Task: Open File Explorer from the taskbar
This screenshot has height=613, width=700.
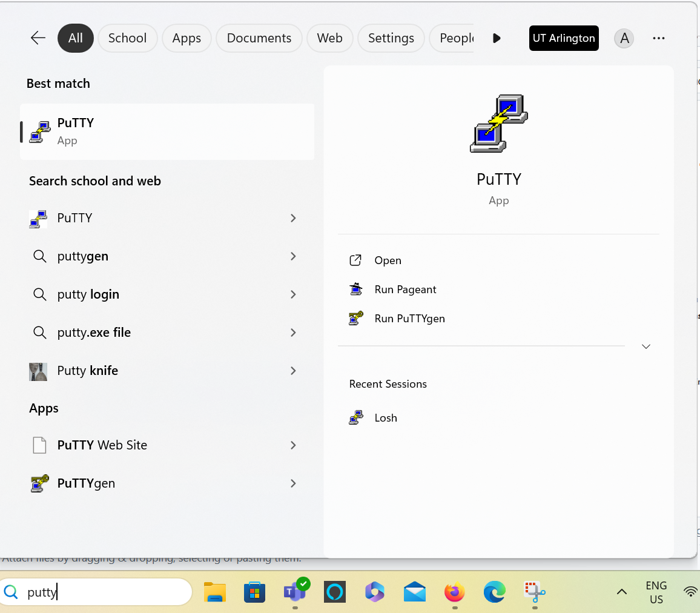Action: pyautogui.click(x=215, y=592)
